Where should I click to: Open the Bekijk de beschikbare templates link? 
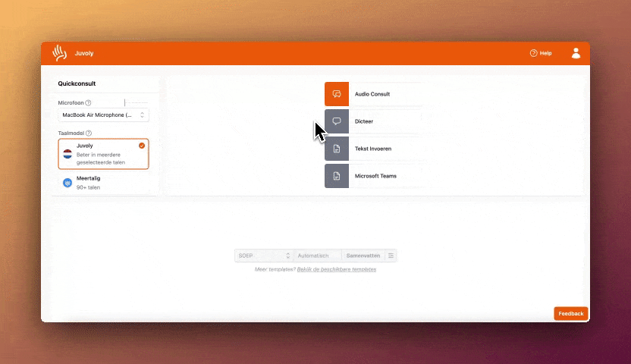(x=336, y=269)
